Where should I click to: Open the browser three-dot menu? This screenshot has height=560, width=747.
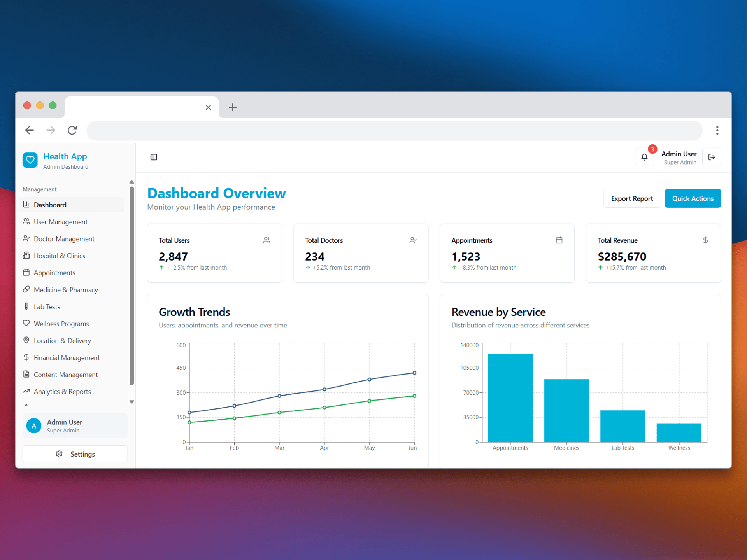point(717,130)
